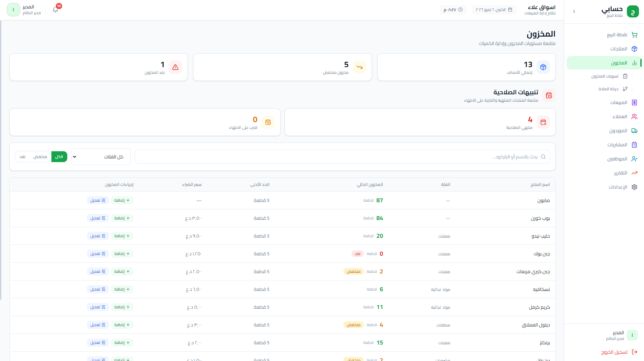Click منخفض badge in ديتول العملاق row
The width and height of the screenshot is (644, 361).
click(353, 325)
